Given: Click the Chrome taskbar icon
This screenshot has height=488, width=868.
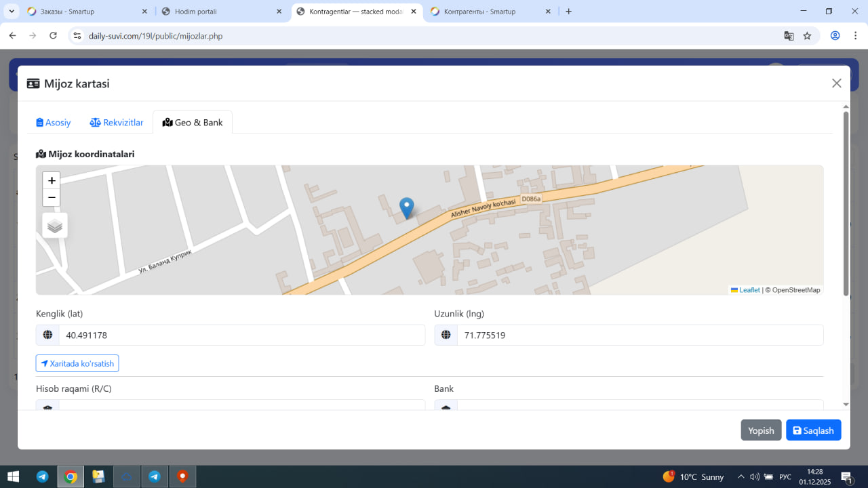Looking at the screenshot, I should click(x=71, y=476).
